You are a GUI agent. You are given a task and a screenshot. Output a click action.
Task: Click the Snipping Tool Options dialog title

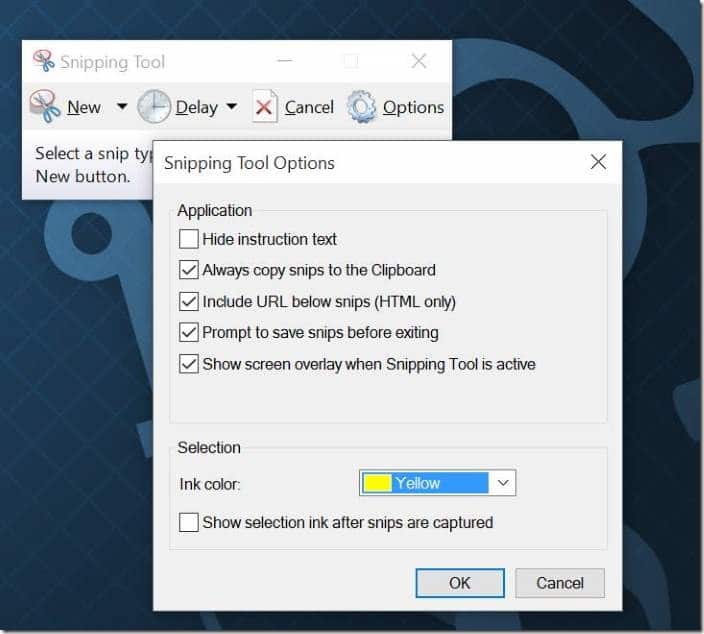249,163
